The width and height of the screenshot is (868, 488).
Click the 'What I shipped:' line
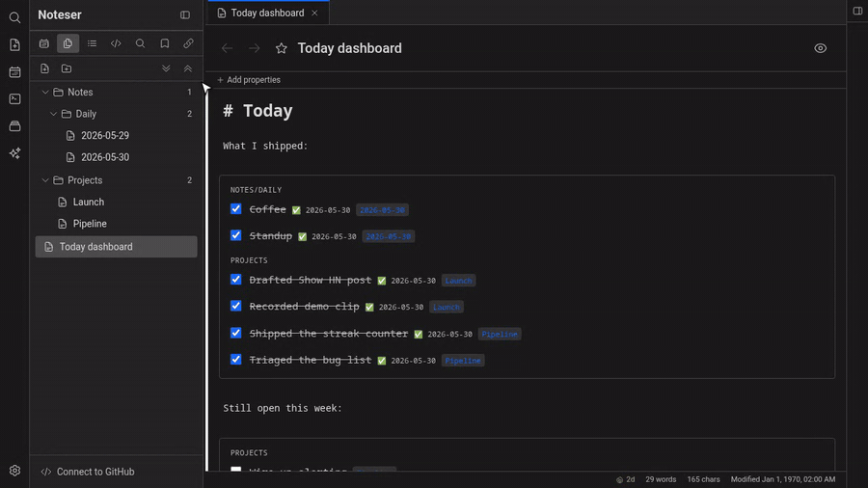click(265, 146)
